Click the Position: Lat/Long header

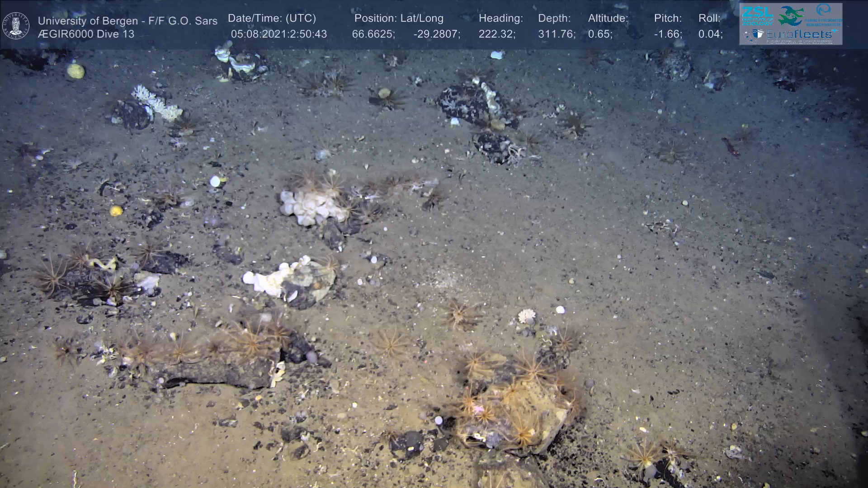pos(399,19)
